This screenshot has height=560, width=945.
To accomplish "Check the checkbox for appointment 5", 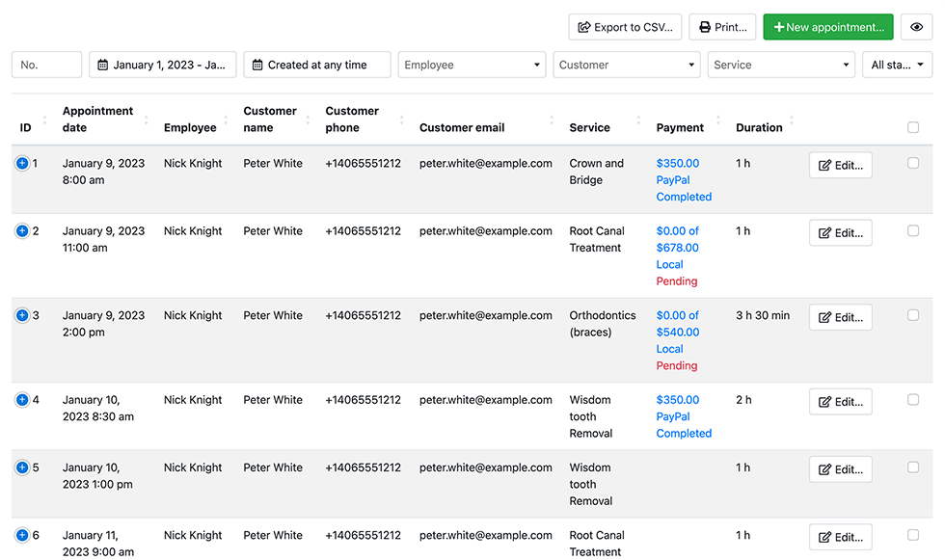I will (913, 467).
